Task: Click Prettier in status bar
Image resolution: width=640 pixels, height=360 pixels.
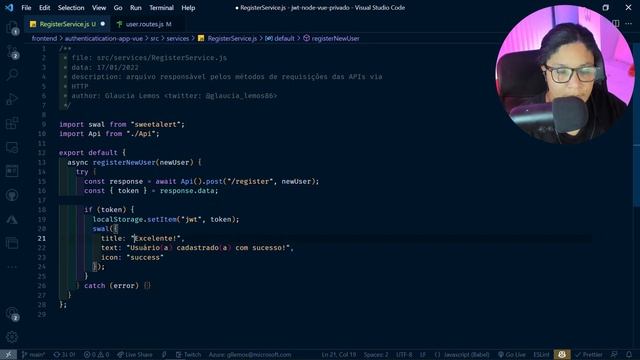Action: 589,355
